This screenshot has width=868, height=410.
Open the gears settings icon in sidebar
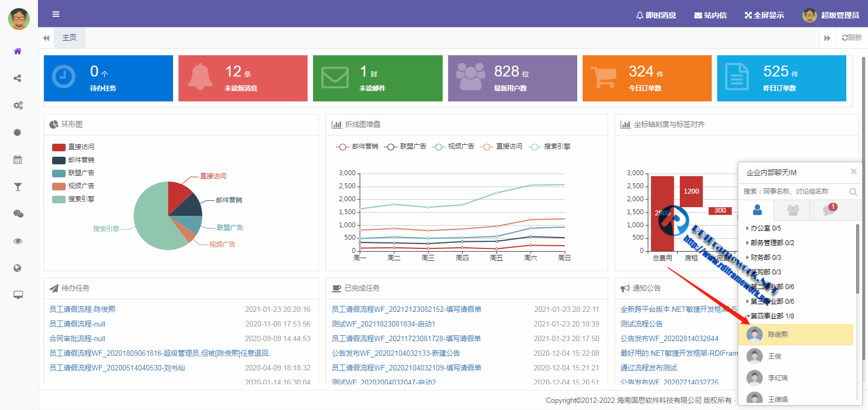18,105
